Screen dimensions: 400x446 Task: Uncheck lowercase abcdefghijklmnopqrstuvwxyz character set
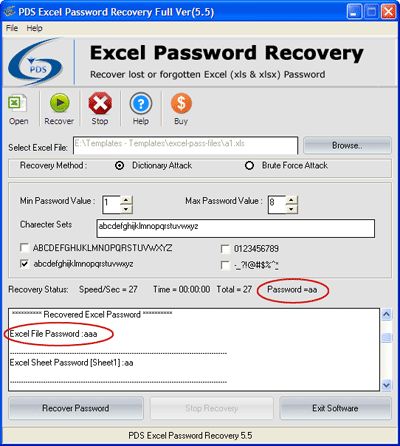point(24,264)
